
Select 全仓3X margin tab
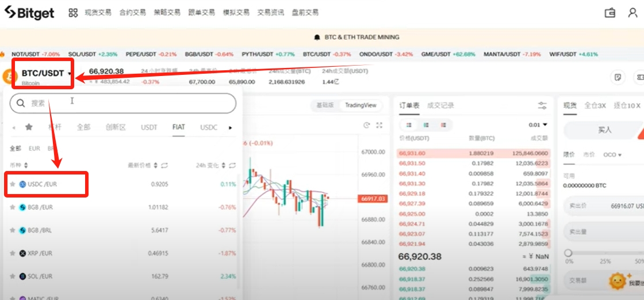[596, 106]
